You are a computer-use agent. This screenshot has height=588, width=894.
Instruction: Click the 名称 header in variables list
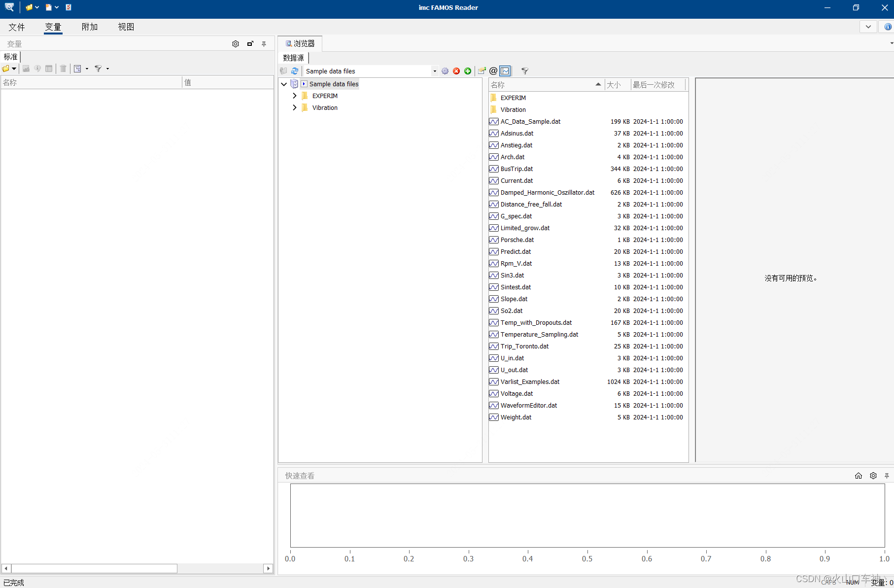pos(92,82)
